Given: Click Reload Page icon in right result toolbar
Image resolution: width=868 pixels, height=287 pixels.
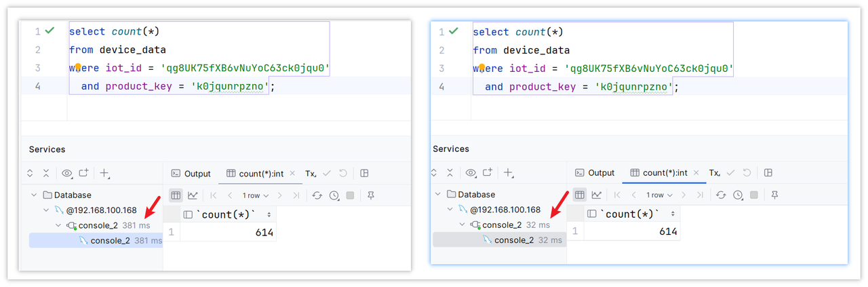Looking at the screenshot, I should click(x=722, y=195).
